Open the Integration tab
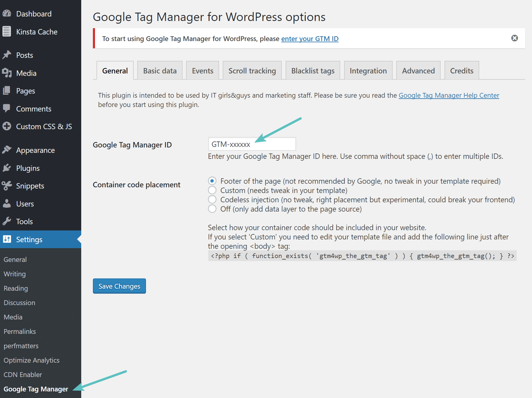This screenshot has height=398, width=532. click(368, 71)
